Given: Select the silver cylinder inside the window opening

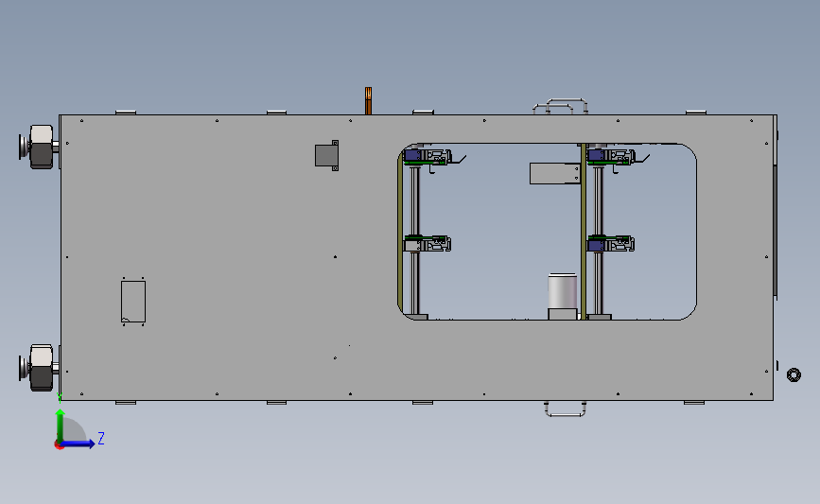Looking at the screenshot, I should point(562,291).
